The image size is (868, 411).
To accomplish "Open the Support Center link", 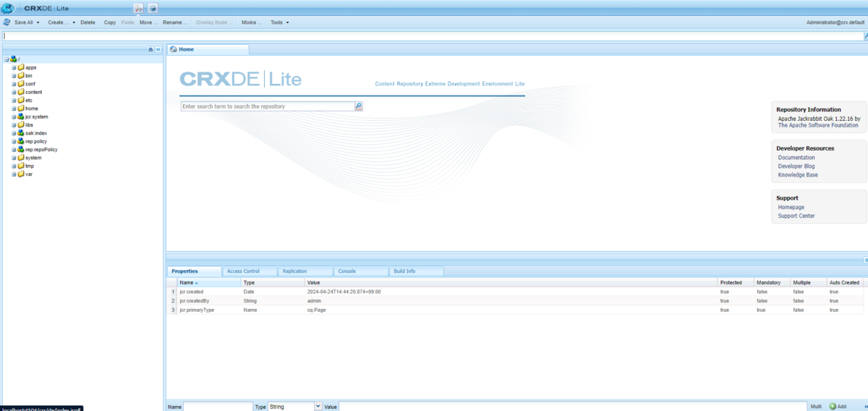I will (x=796, y=216).
